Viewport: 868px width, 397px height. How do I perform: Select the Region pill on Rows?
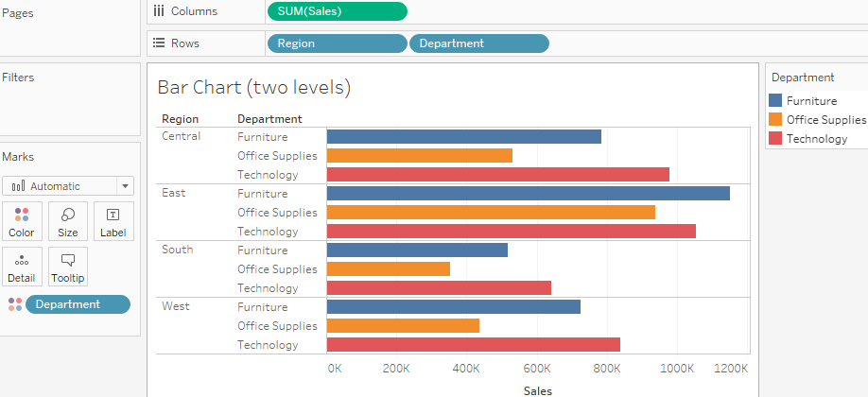point(338,43)
